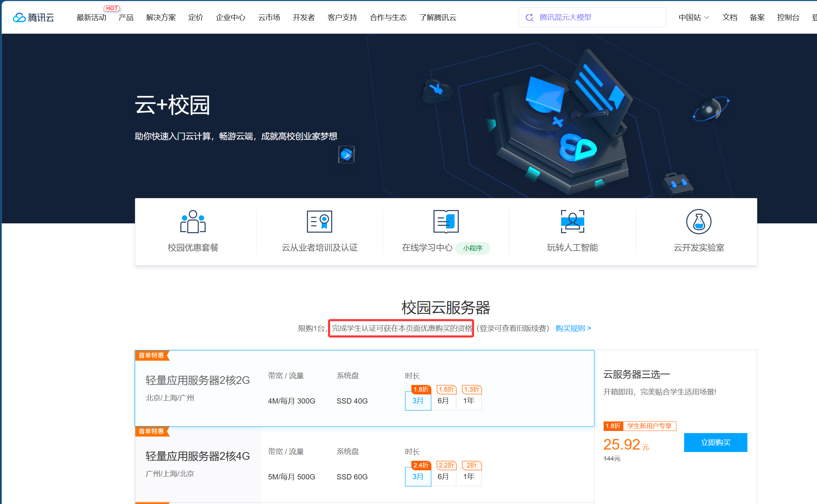
Task: Open the 定价 menu
Action: click(x=196, y=18)
